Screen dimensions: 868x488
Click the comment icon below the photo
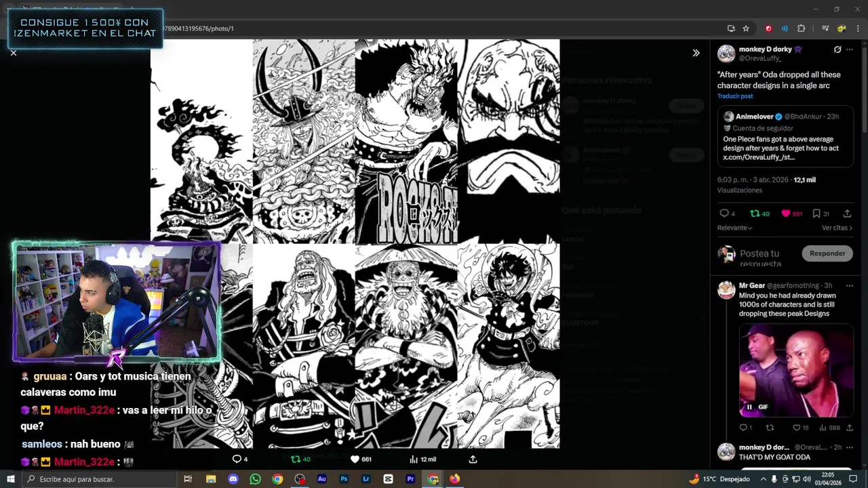point(237,459)
